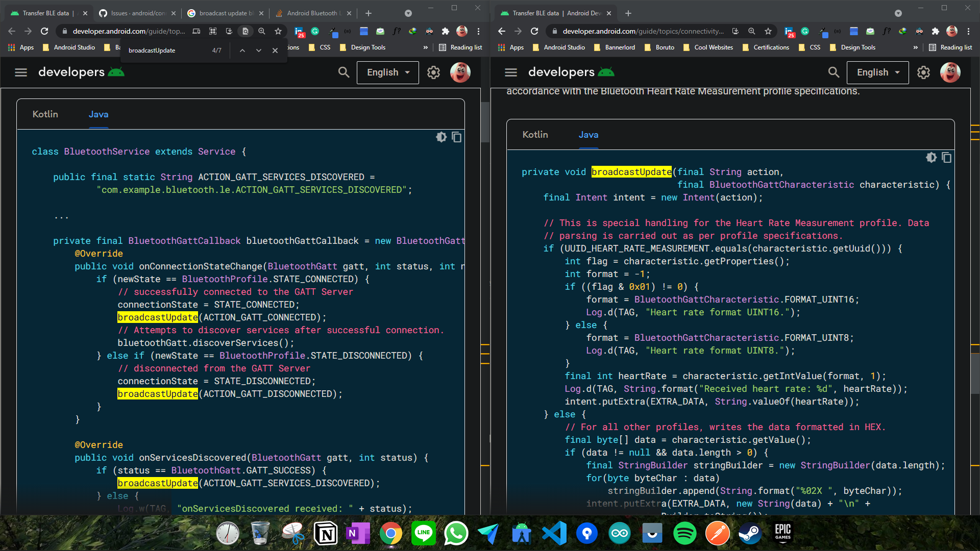
Task: Click search icon in right developers header
Action: pyautogui.click(x=834, y=72)
